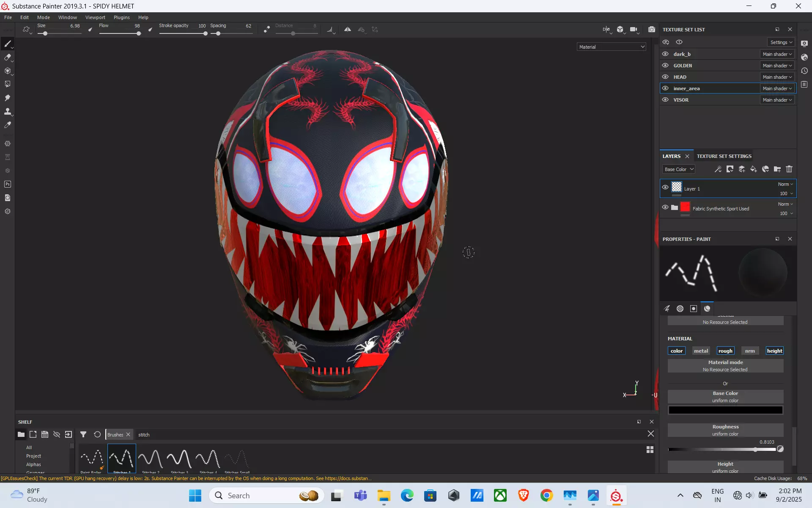Delete the selected layer with trash icon

point(789,169)
